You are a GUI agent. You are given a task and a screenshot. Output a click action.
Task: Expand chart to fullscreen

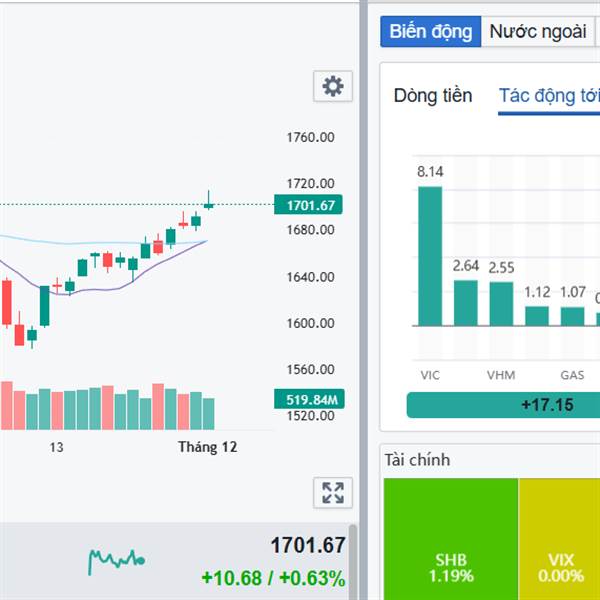coord(333,492)
